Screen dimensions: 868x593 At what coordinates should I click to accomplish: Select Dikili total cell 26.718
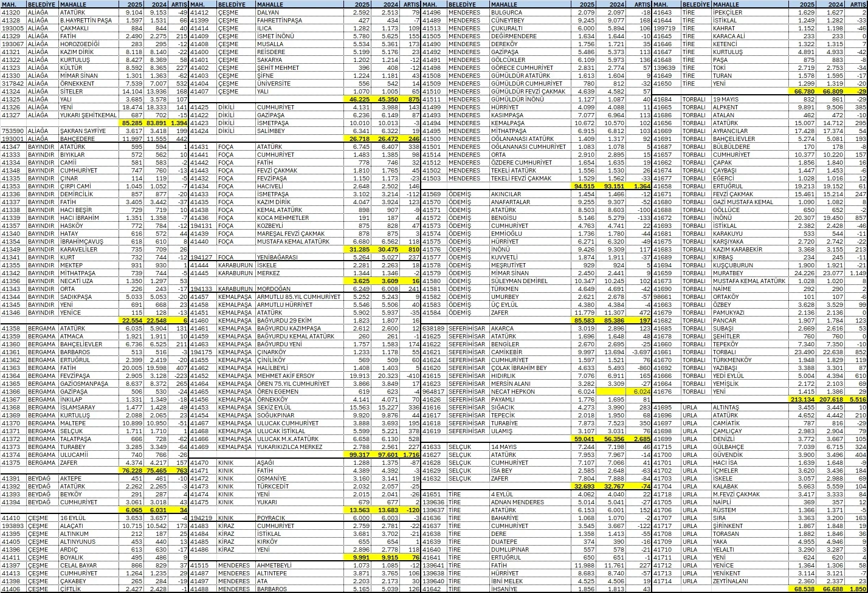pyautogui.click(x=359, y=139)
